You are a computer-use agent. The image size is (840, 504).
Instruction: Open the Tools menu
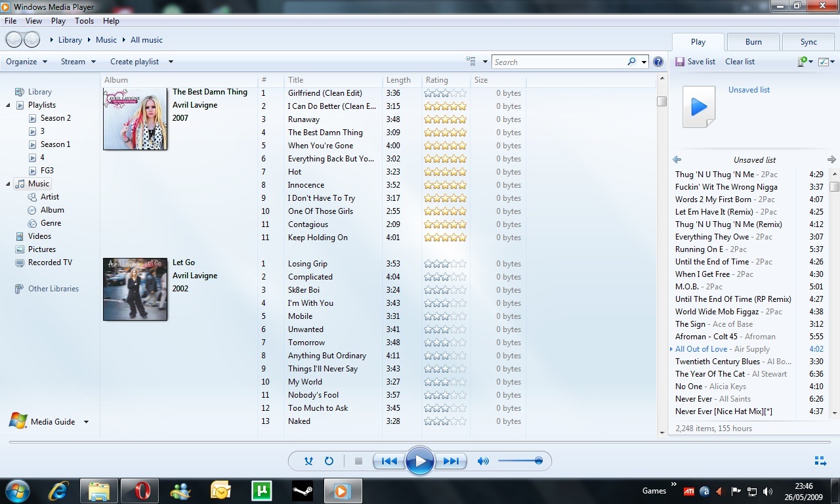coord(85,21)
